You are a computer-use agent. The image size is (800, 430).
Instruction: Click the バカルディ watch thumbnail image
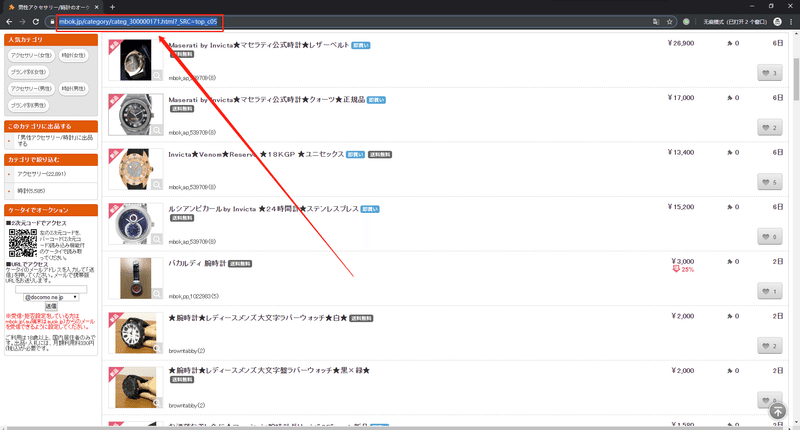[135, 278]
